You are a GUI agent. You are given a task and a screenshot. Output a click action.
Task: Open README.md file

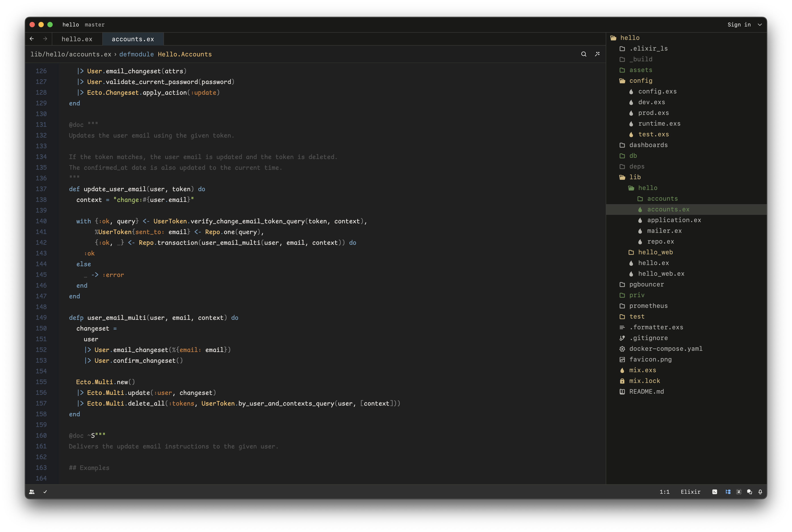pos(686,392)
